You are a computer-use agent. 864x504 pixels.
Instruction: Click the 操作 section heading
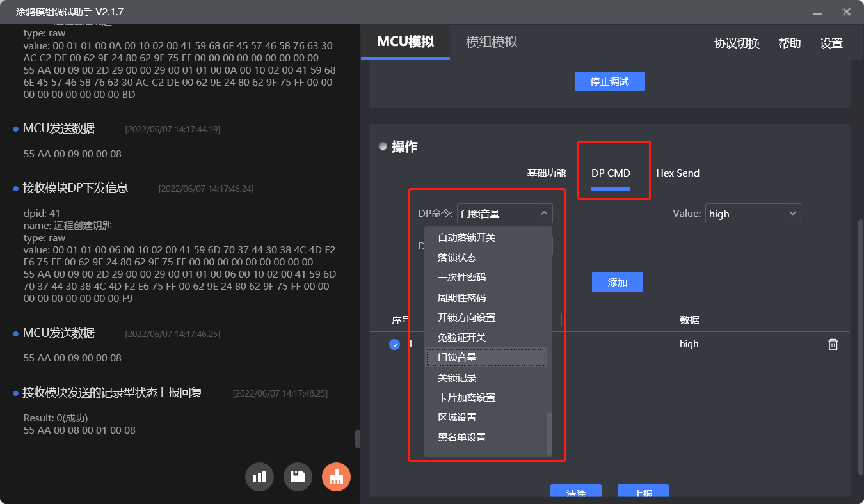[404, 146]
